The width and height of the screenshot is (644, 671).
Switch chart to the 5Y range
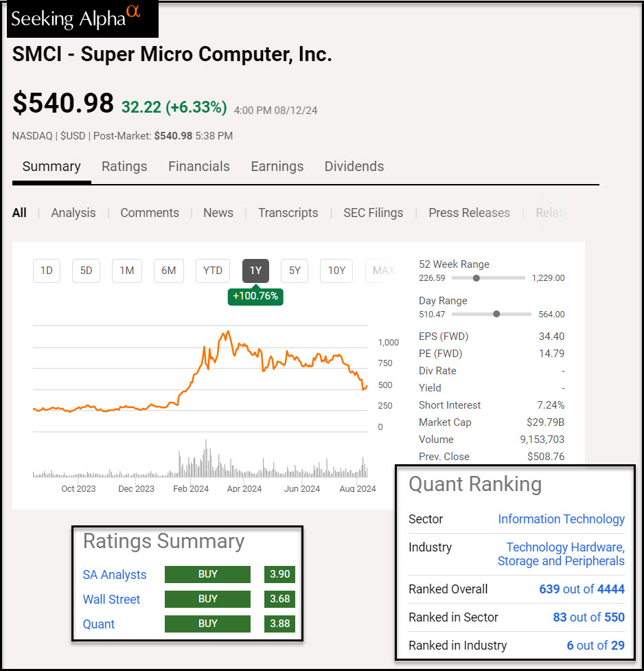click(295, 271)
